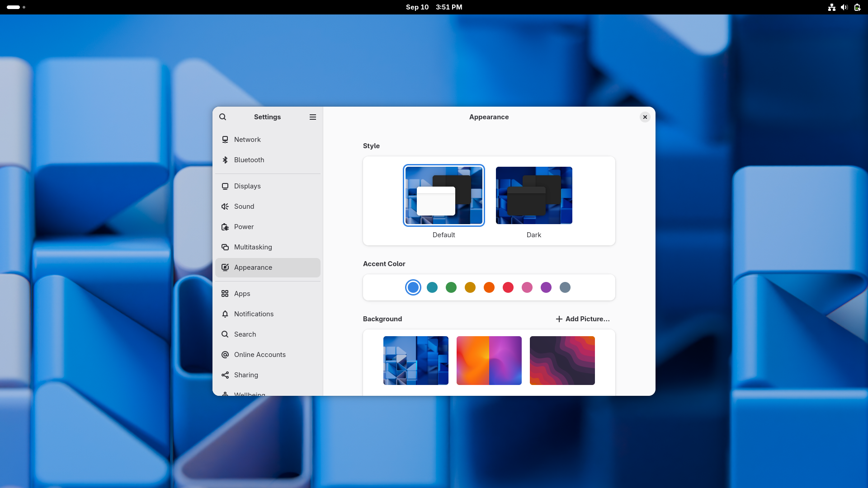Screen dimensions: 868x488
Task: Click the Power label in sidebar
Action: click(244, 227)
